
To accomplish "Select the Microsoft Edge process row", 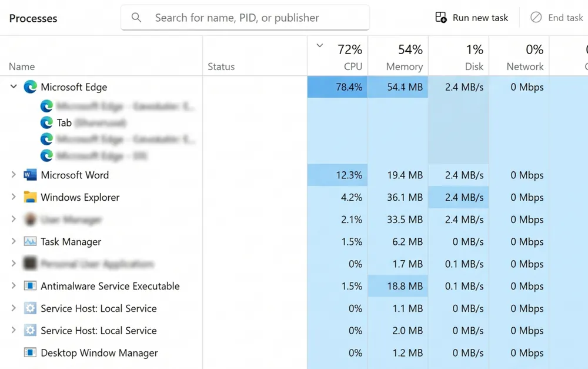I will (x=294, y=87).
